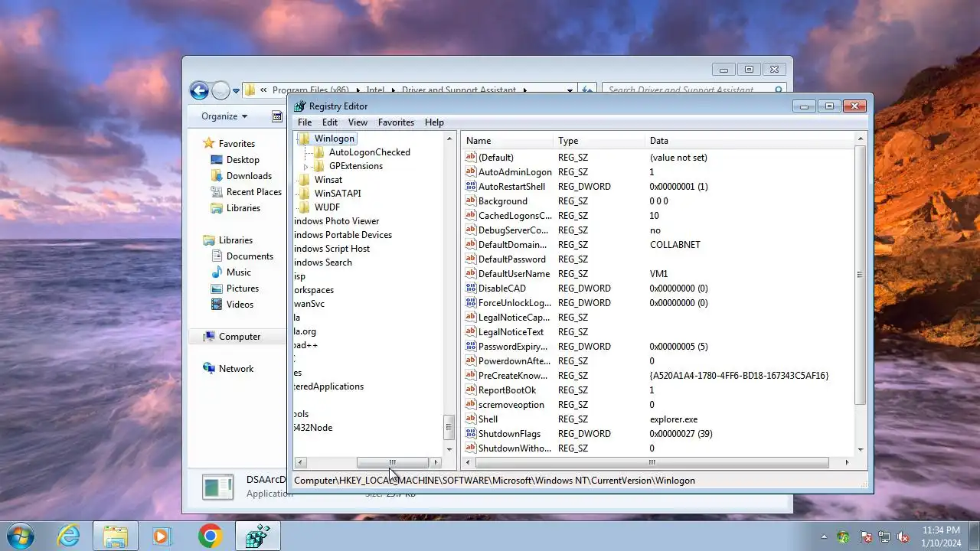Open Downloads in Explorer Favorites
This screenshot has height=551, width=980.
coord(249,176)
